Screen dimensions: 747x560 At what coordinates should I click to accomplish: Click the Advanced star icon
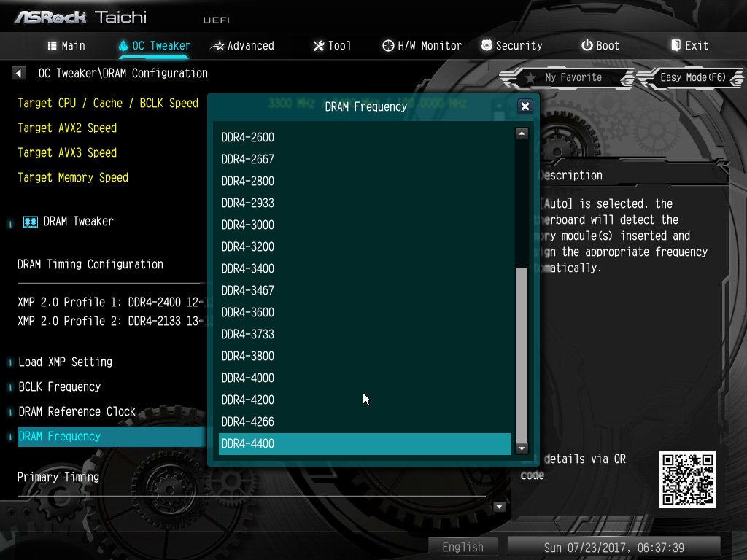pyautogui.click(x=217, y=46)
